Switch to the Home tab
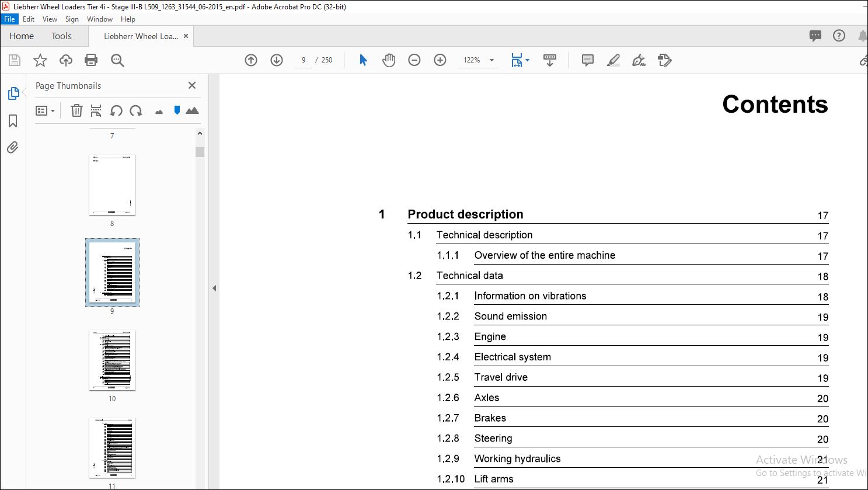This screenshot has height=490, width=868. click(22, 36)
